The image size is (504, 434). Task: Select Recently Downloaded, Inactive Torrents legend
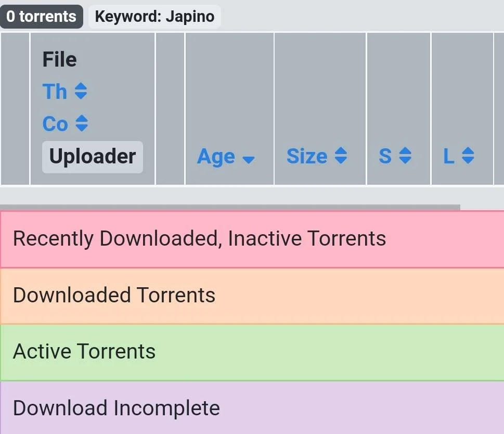coord(252,239)
